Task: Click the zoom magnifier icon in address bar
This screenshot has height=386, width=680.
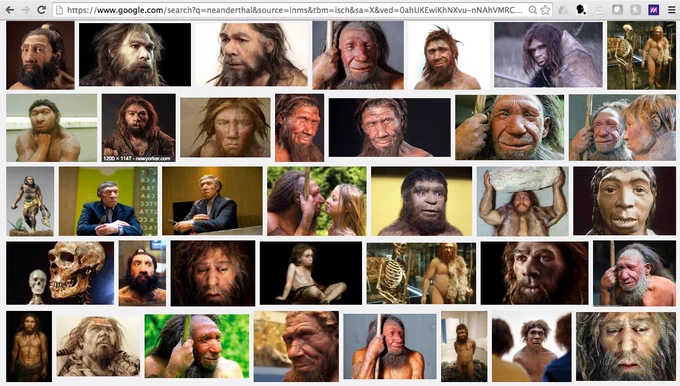Action: click(x=533, y=10)
